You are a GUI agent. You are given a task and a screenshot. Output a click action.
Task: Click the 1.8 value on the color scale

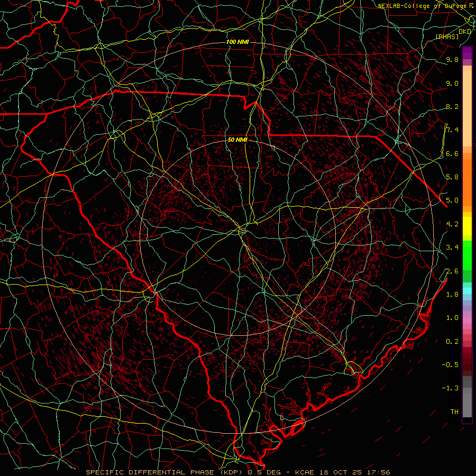tap(452, 295)
